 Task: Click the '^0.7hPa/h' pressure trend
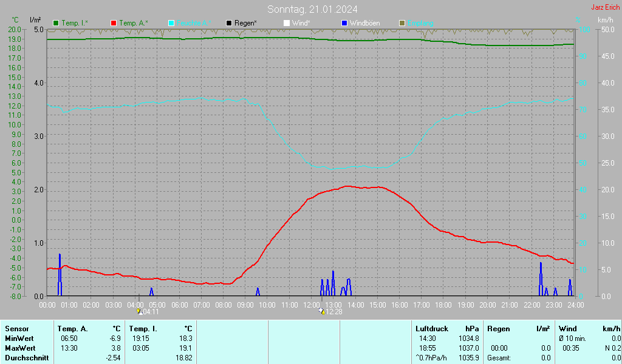tap(431, 358)
